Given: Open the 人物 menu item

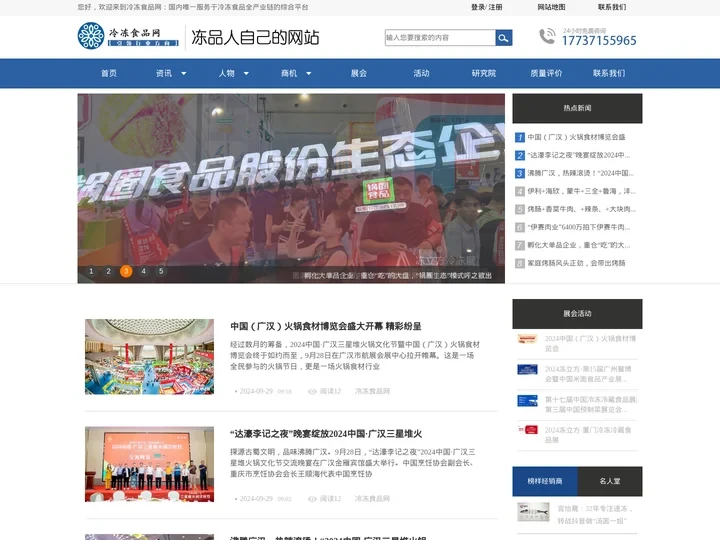Looking at the screenshot, I should [226, 73].
